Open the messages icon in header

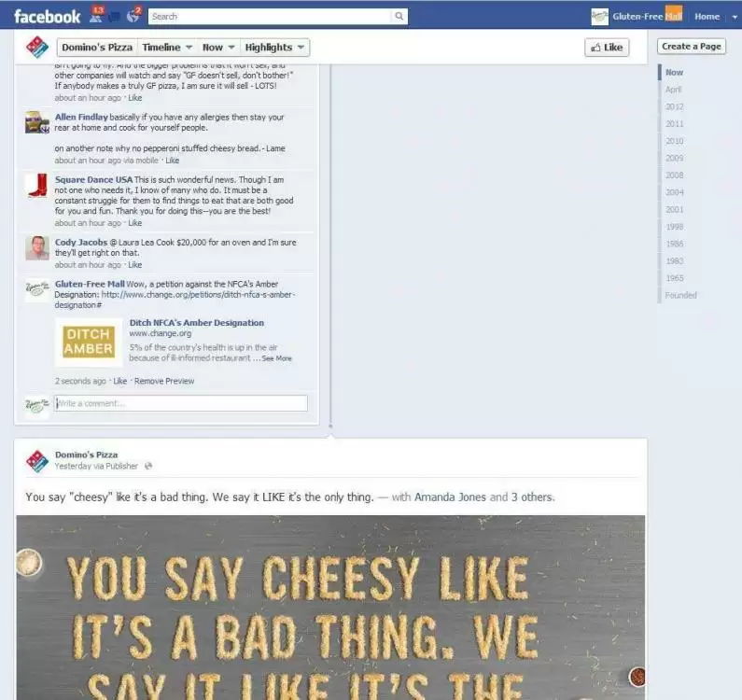click(115, 18)
